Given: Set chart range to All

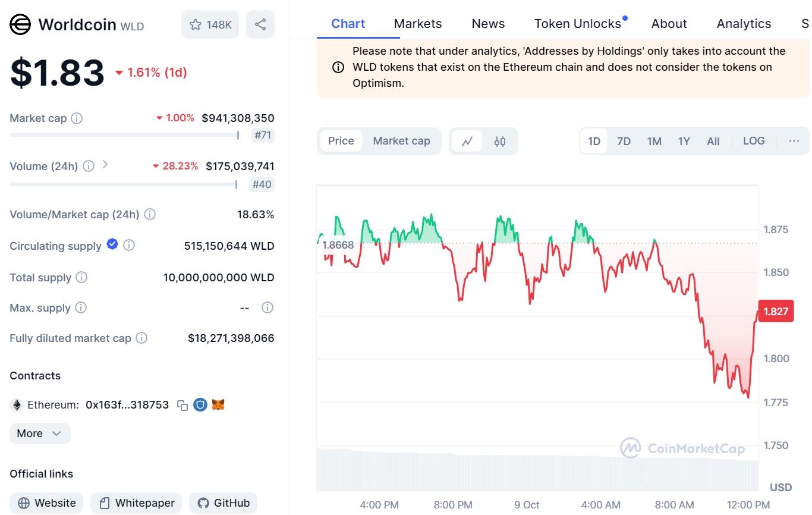Looking at the screenshot, I should point(713,142).
